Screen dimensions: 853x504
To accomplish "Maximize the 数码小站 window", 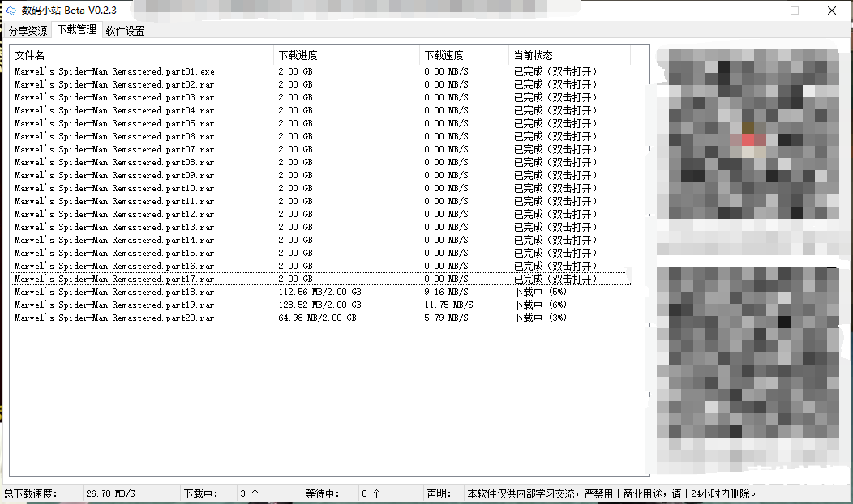I will [x=795, y=11].
